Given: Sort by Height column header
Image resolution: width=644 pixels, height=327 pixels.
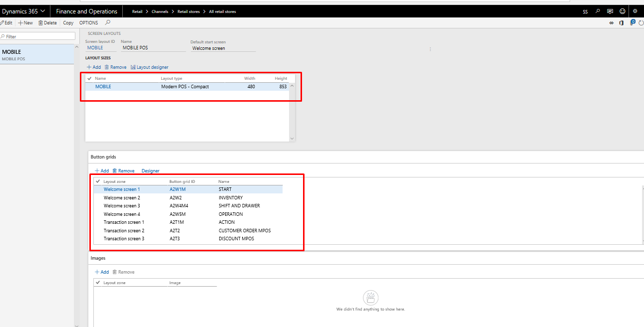Looking at the screenshot, I should coord(281,78).
